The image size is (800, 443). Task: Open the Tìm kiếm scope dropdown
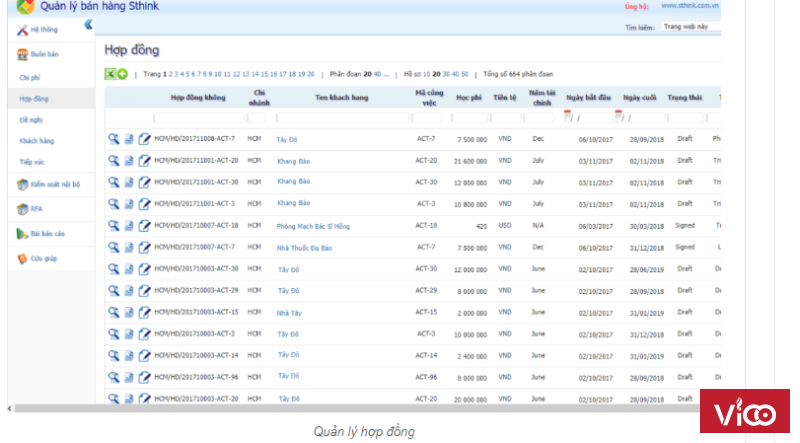(690, 27)
